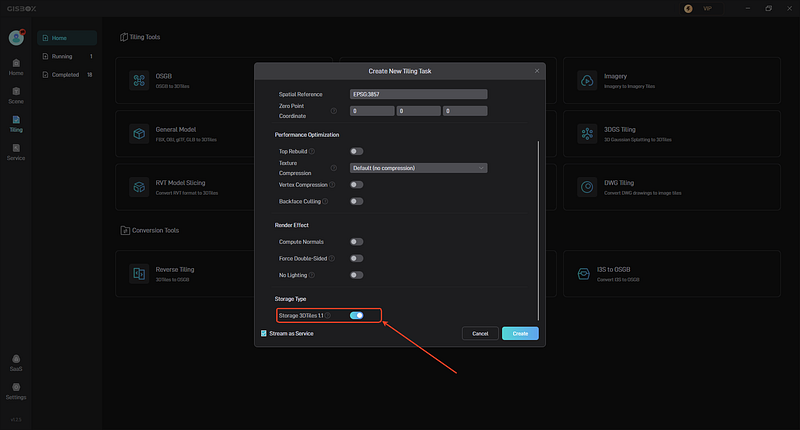Enable Backface Culling toggle
This screenshot has width=800, height=430.
(357, 201)
